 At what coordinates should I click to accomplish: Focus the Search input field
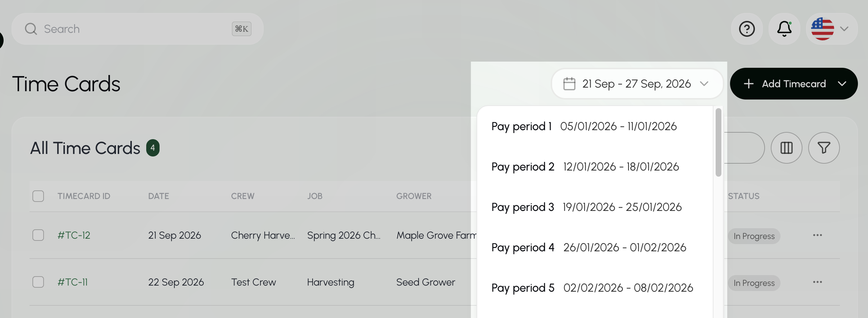[x=138, y=29]
